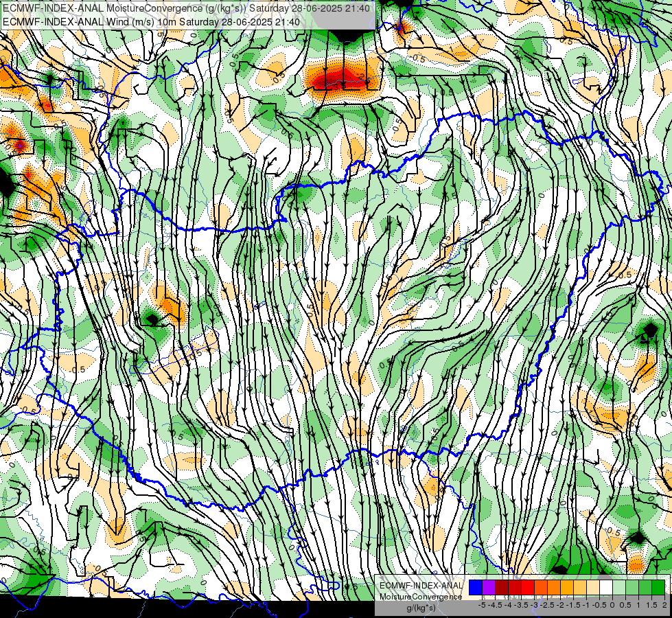Click the 1.5 tick label in legend
672x618 pixels.
(x=652, y=605)
